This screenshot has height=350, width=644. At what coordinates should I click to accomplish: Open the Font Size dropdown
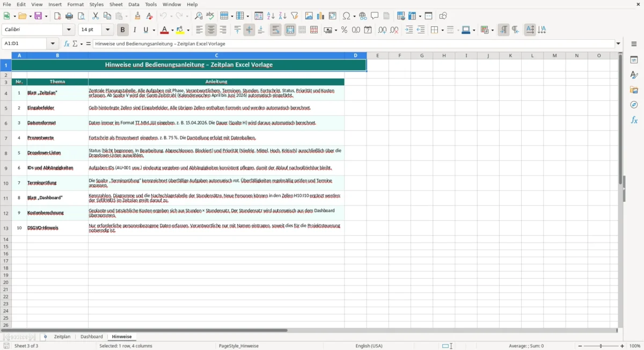point(108,30)
